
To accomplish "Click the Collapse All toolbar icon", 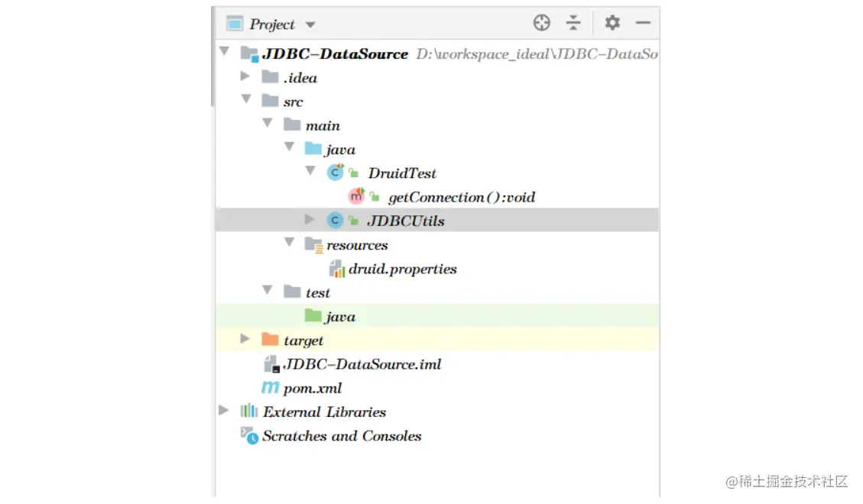I will pyautogui.click(x=573, y=23).
